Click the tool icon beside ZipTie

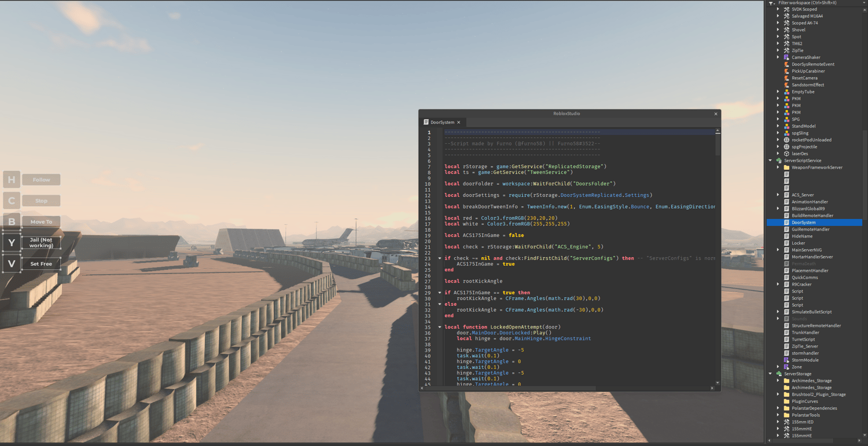tap(786, 50)
